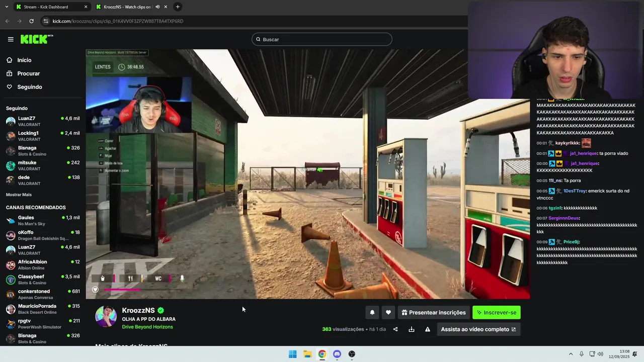
Task: Open mitsuke followed channel
Action: 43,165
